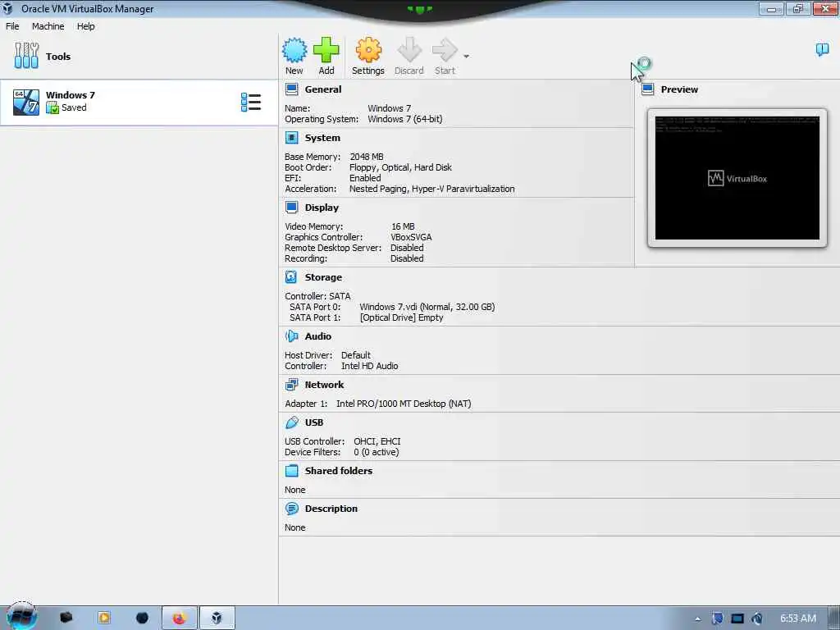Click the Shared folders section icon
The height and width of the screenshot is (630, 840).
pyautogui.click(x=291, y=471)
